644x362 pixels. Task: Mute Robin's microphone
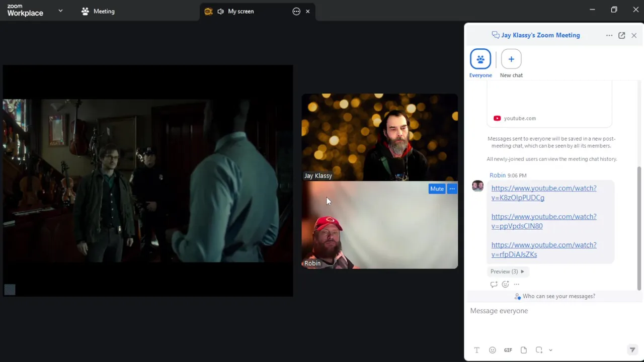coord(437,189)
